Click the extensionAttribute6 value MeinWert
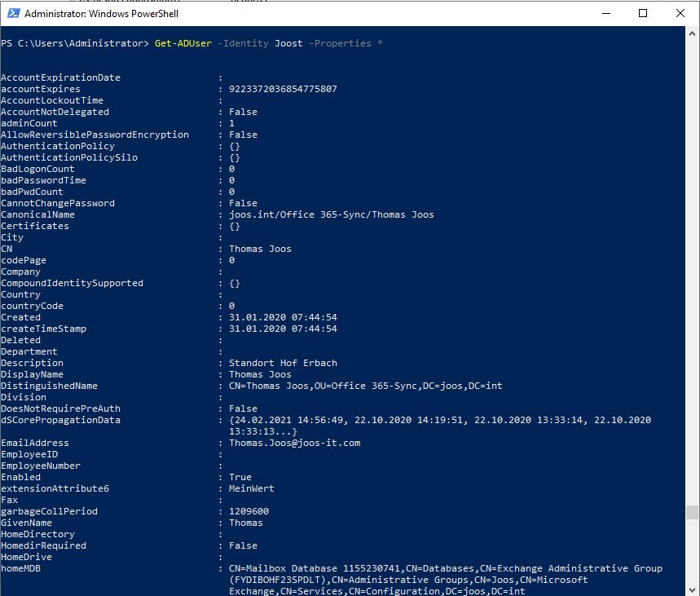The width and height of the screenshot is (700, 596). tap(251, 488)
